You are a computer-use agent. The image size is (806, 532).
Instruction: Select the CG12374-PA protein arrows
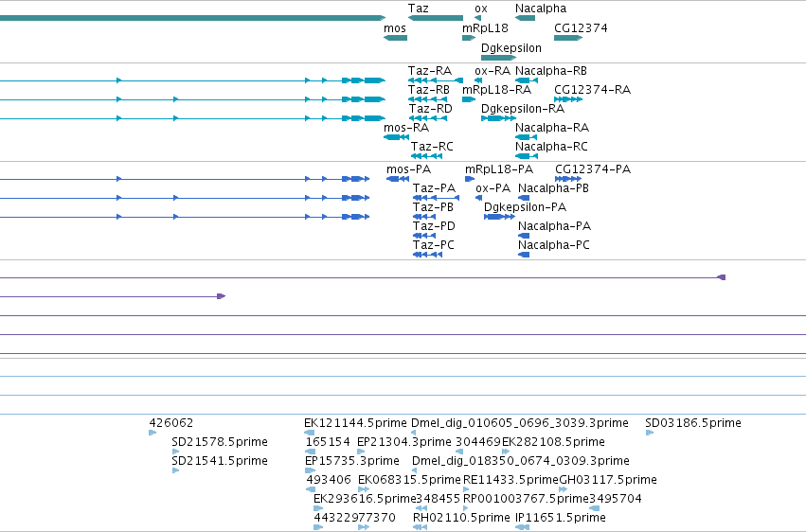pyautogui.click(x=568, y=179)
